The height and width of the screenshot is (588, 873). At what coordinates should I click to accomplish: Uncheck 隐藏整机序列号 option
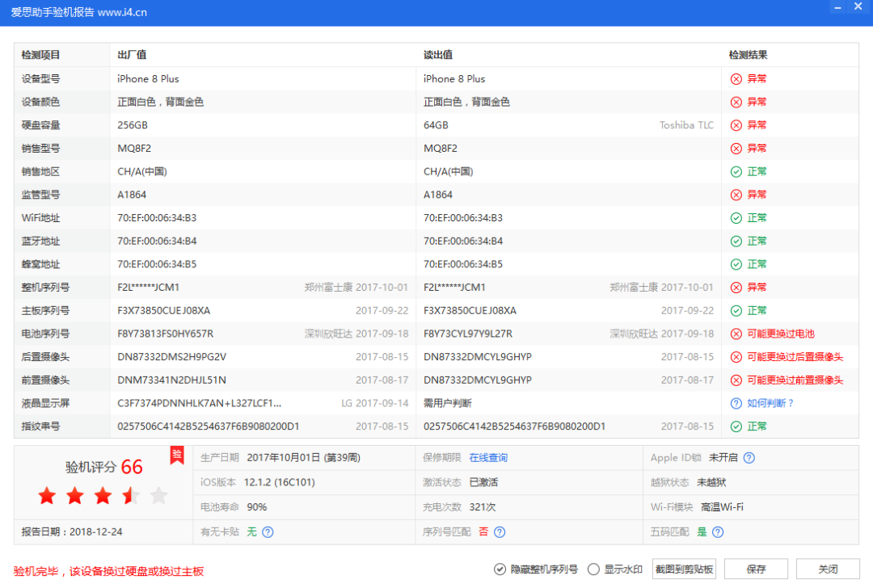click(x=500, y=569)
